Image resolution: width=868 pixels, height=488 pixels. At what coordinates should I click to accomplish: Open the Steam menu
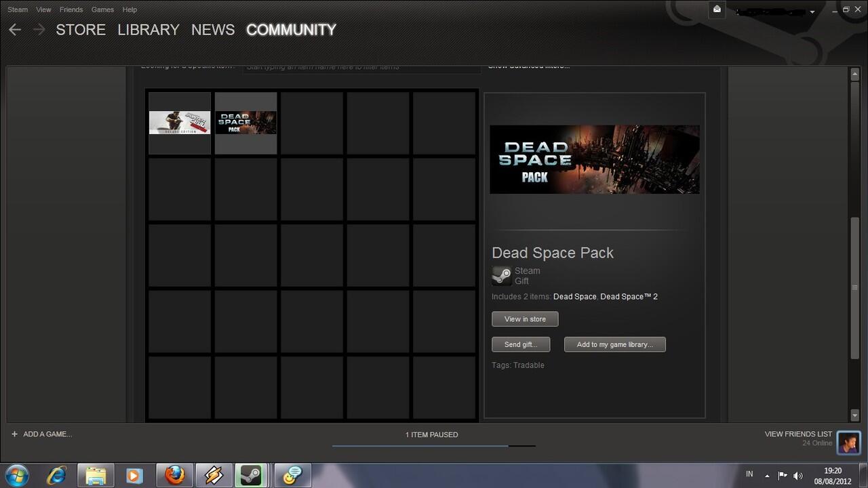[18, 9]
